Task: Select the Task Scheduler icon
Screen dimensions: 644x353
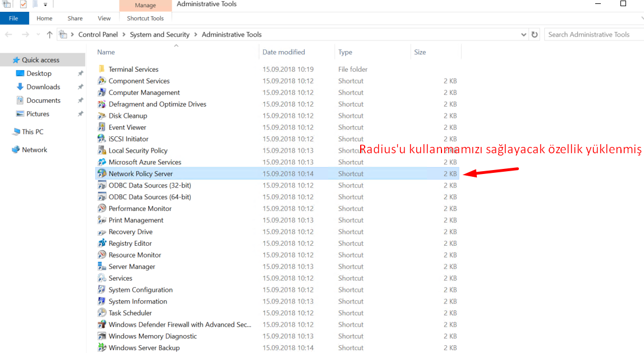Action: 102,313
